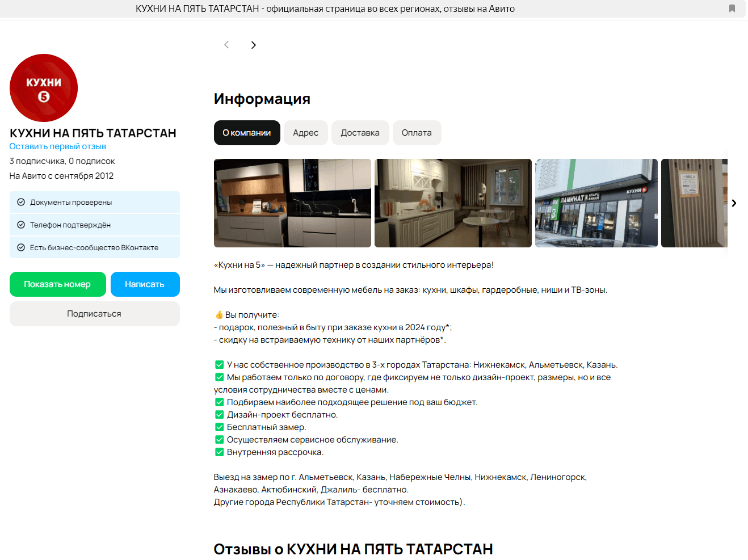
Task: Open the Оплата tab
Action: point(417,133)
